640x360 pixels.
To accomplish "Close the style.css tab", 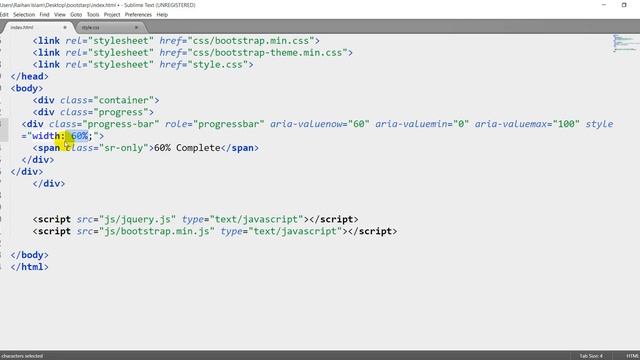I will pyautogui.click(x=136, y=27).
